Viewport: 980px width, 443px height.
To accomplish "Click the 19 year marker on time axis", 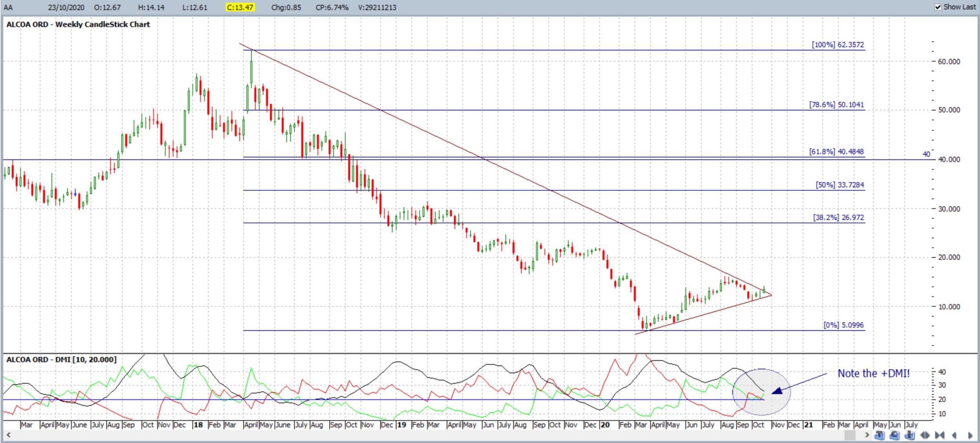I will coord(401,425).
